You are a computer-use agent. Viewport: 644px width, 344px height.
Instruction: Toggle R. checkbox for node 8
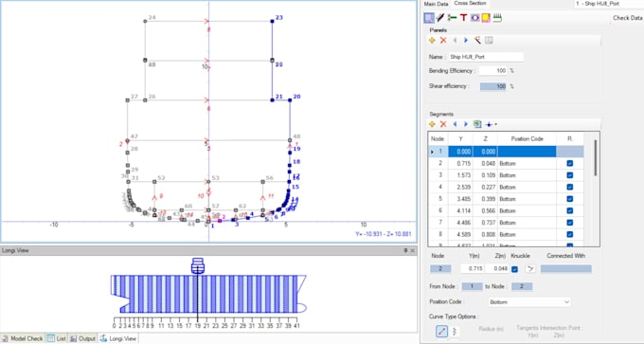pyautogui.click(x=570, y=234)
